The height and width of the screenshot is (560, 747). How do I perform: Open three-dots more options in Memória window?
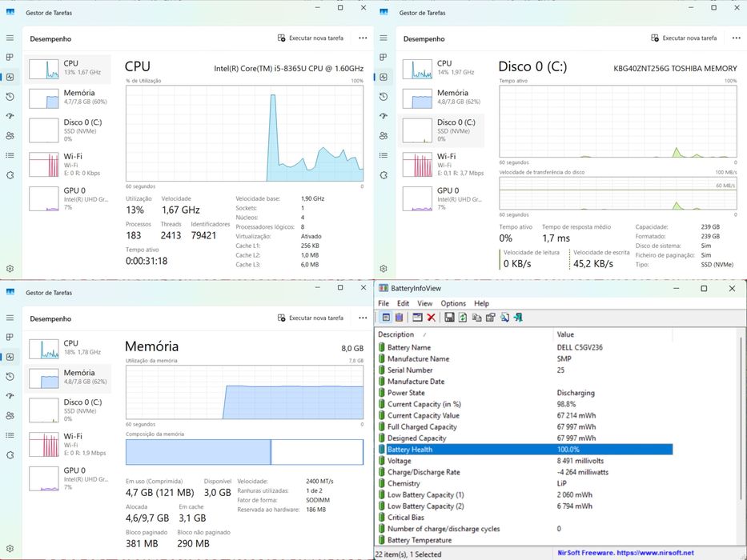point(363,318)
